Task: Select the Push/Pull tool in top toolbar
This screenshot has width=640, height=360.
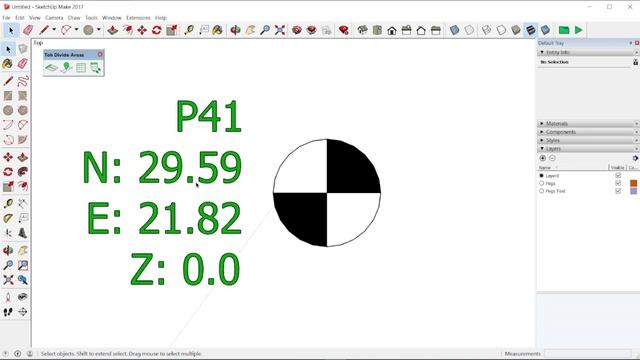Action: click(x=113, y=30)
